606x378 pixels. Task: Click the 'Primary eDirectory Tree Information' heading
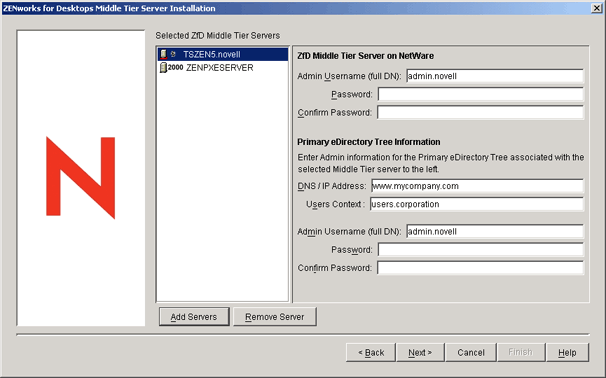368,142
